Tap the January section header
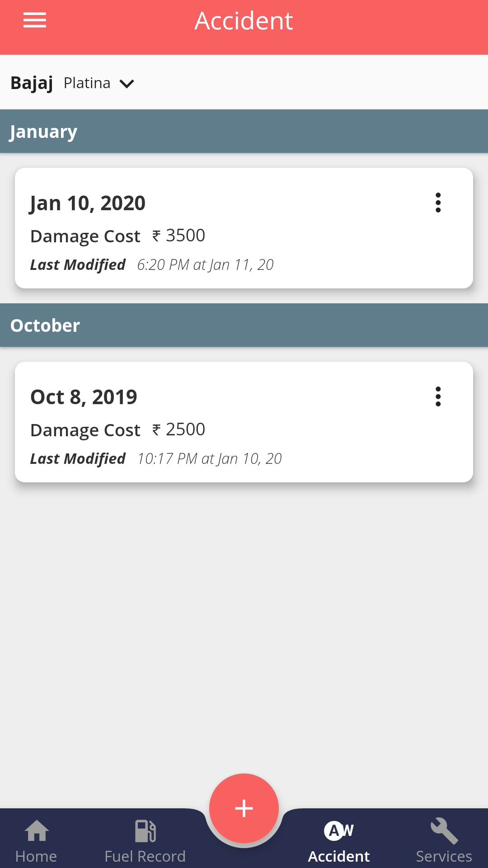This screenshot has width=488, height=868. pos(244,132)
